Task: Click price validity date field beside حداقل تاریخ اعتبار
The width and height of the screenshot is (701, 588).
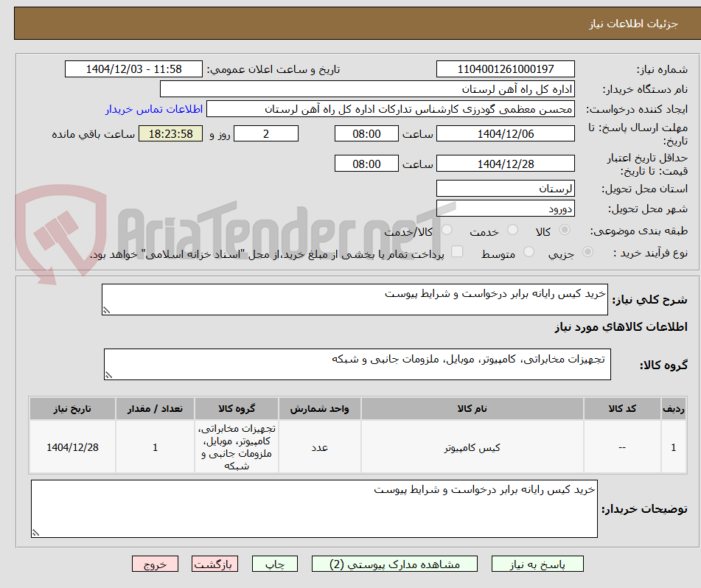Action: point(505,164)
